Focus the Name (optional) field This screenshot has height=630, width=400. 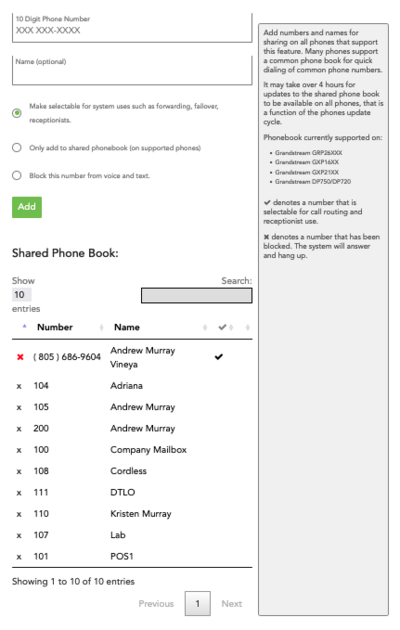tap(132, 70)
